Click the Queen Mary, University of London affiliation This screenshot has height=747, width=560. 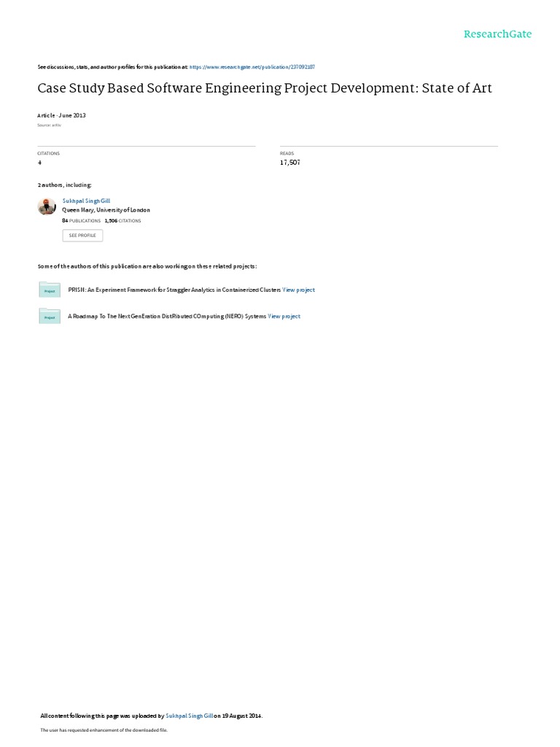pos(106,210)
